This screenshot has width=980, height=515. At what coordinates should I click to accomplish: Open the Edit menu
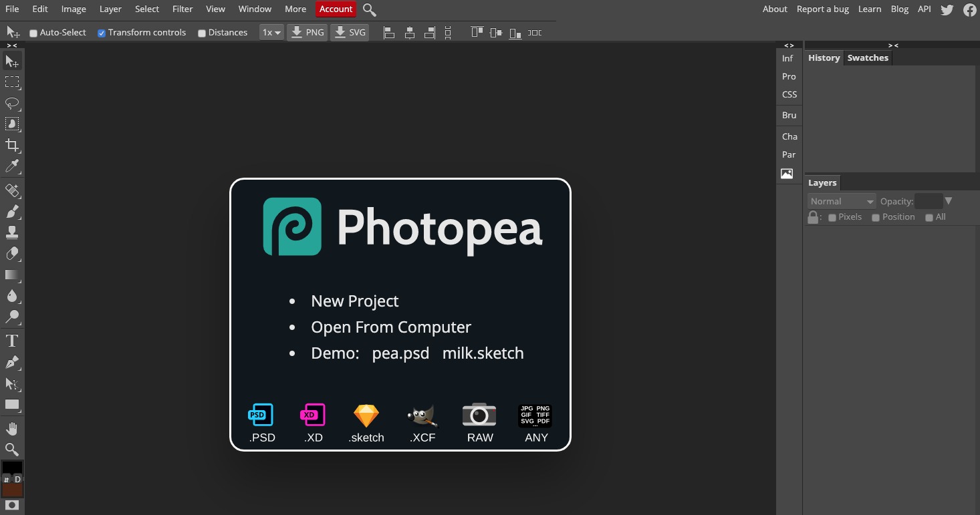40,9
